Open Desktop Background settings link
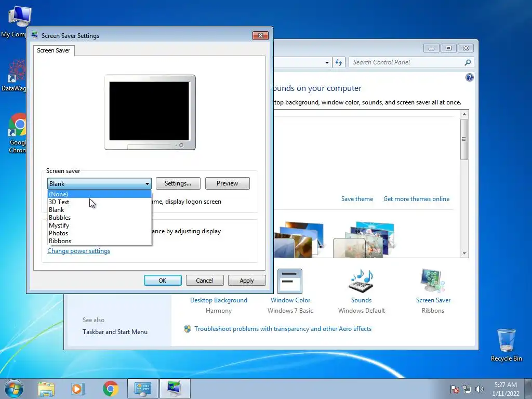The image size is (532, 399). (219, 300)
